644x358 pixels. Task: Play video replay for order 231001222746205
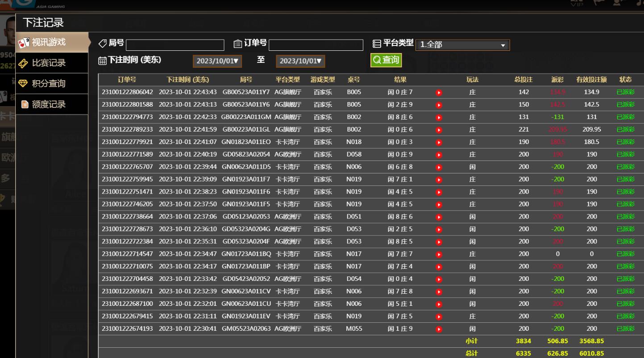pos(439,205)
